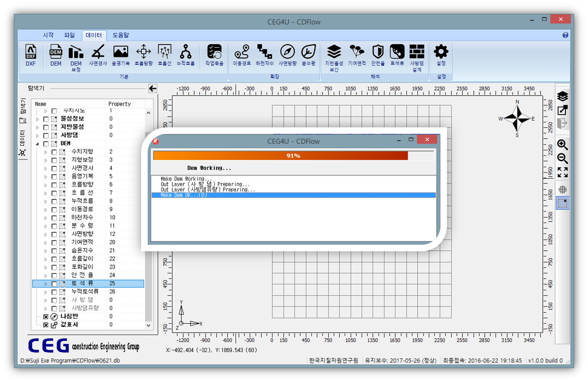Select the 흐름방향 flow direction tool

point(143,56)
